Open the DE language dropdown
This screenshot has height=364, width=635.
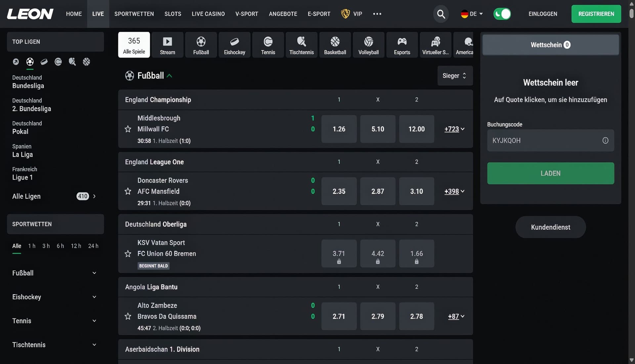tap(472, 14)
